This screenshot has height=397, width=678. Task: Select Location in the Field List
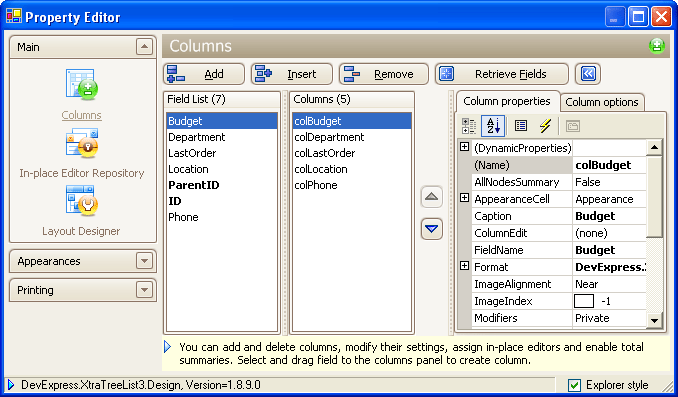222,169
